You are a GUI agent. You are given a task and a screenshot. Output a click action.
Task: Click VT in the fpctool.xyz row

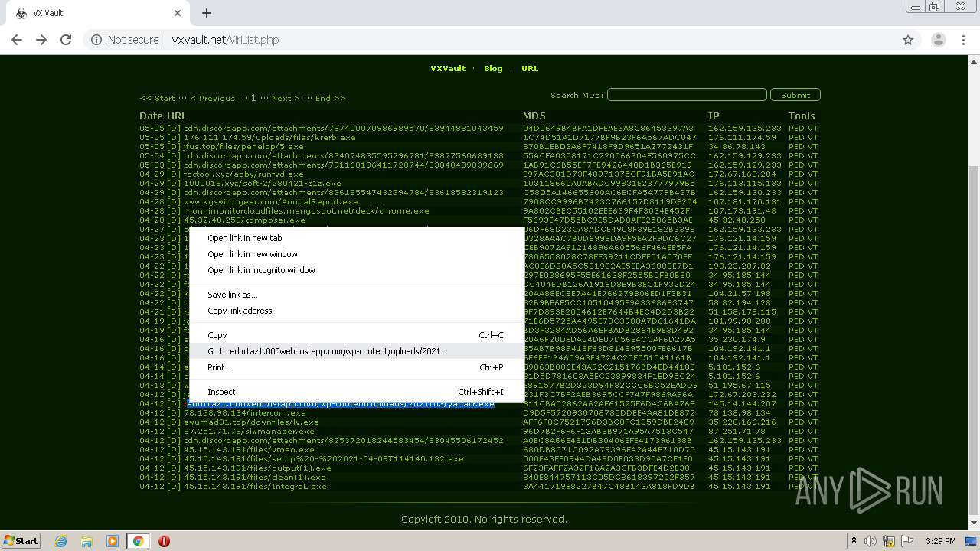(x=813, y=174)
